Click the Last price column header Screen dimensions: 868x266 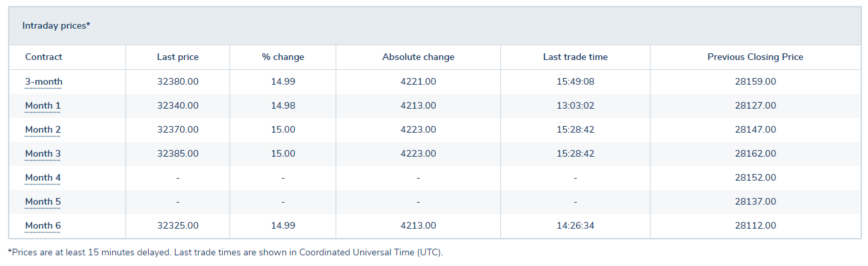177,57
